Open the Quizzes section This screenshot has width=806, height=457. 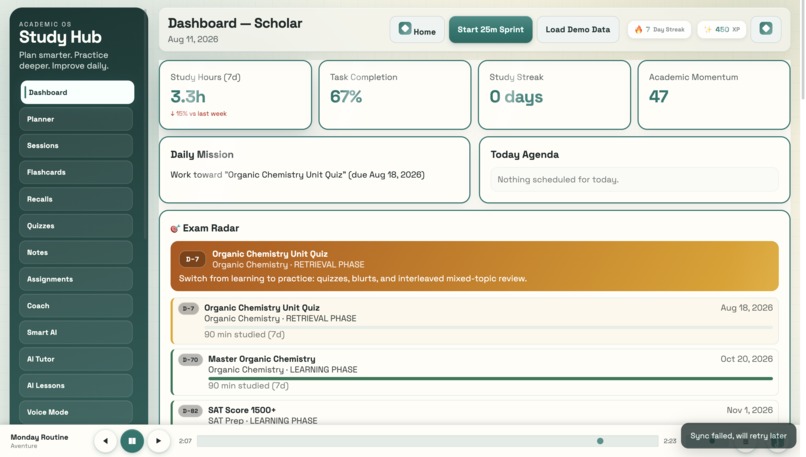(76, 226)
